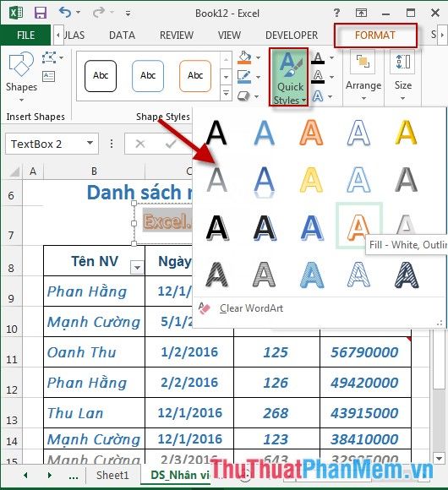Expand the Name Box dropdown arrow
This screenshot has width=448, height=490.
click(90, 143)
